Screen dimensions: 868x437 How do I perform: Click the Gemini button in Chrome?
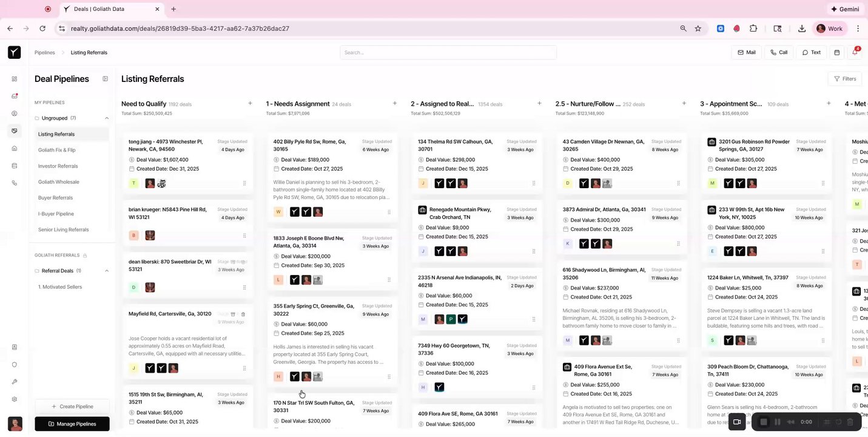844,9
